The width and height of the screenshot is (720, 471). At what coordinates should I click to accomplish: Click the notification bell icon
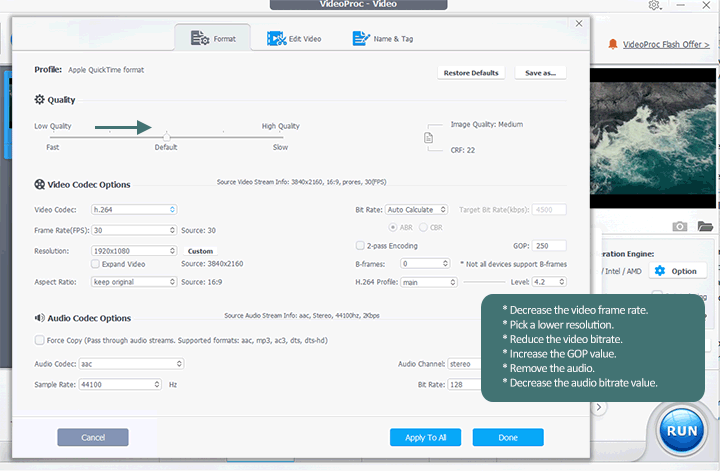[x=613, y=44]
